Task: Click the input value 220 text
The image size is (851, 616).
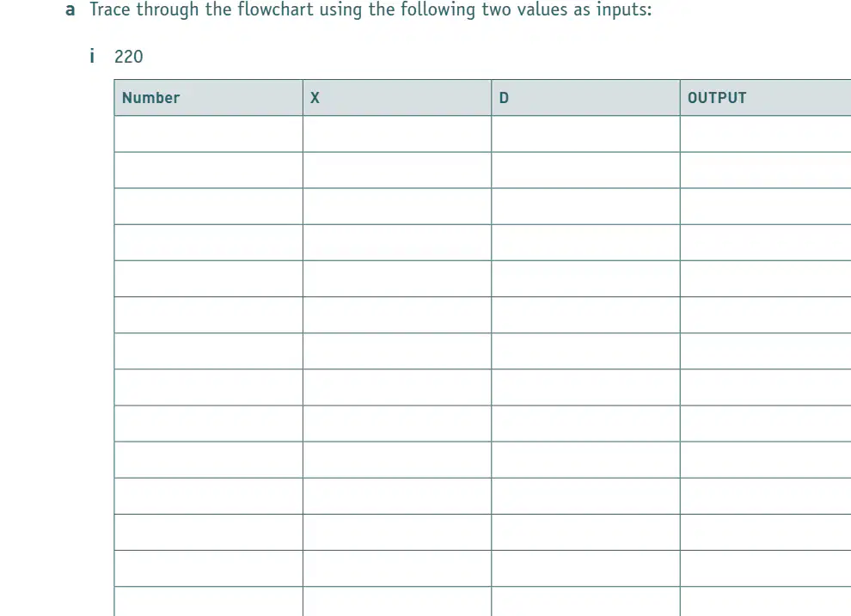Action: pyautogui.click(x=129, y=57)
